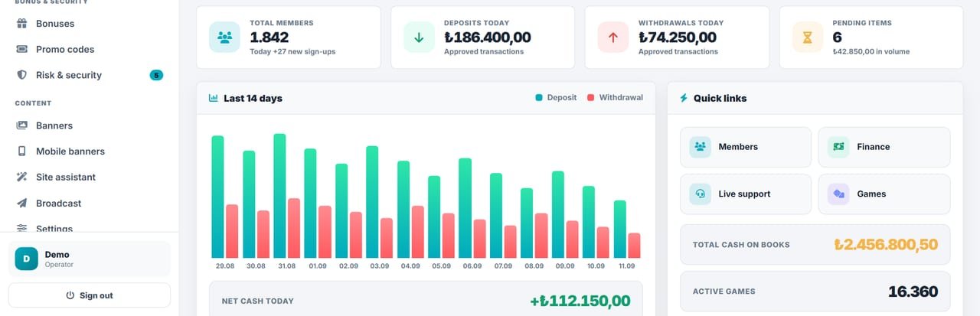The width and height of the screenshot is (980, 316).
Task: Click the Banners image icon
Action: click(22, 125)
